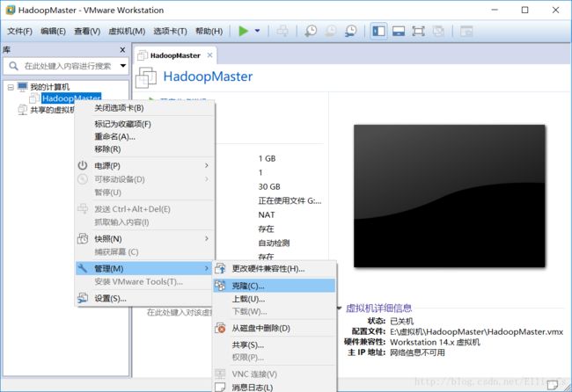Click the wrench icon beside 管理(M)
The width and height of the screenshot is (572, 392).
(x=83, y=268)
